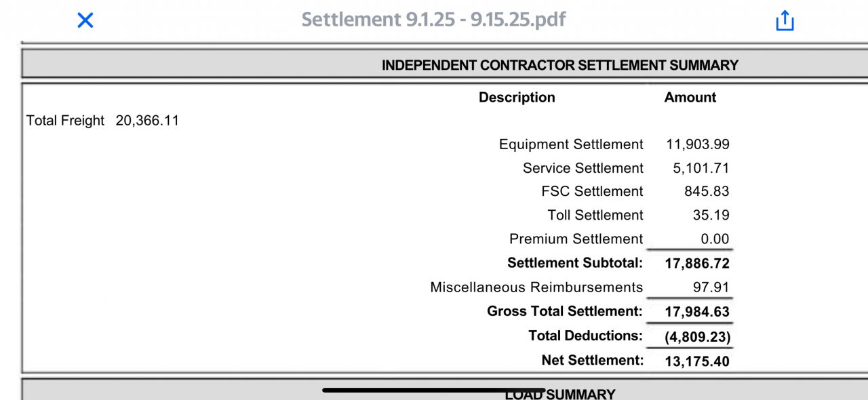The image size is (868, 400).
Task: Close the settlement PDF with the X icon
Action: pyautogui.click(x=85, y=20)
